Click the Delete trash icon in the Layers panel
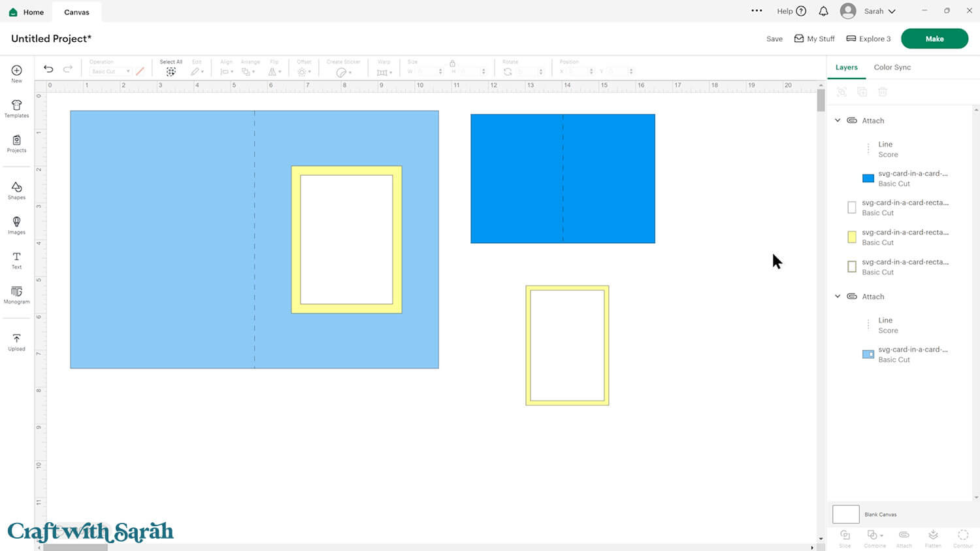Viewport: 980px width, 551px height. pos(883,92)
